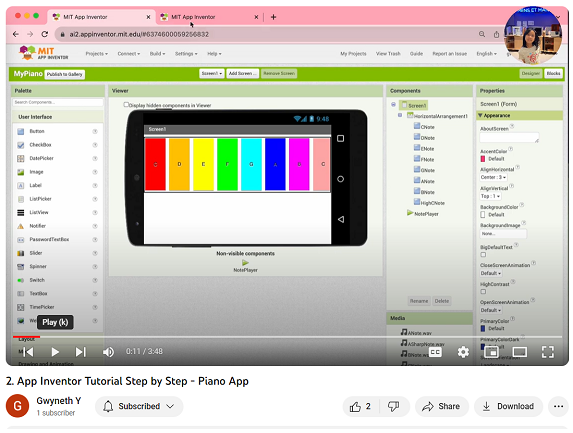Go to the previous video
The height and width of the screenshot is (433, 573).
tap(27, 352)
